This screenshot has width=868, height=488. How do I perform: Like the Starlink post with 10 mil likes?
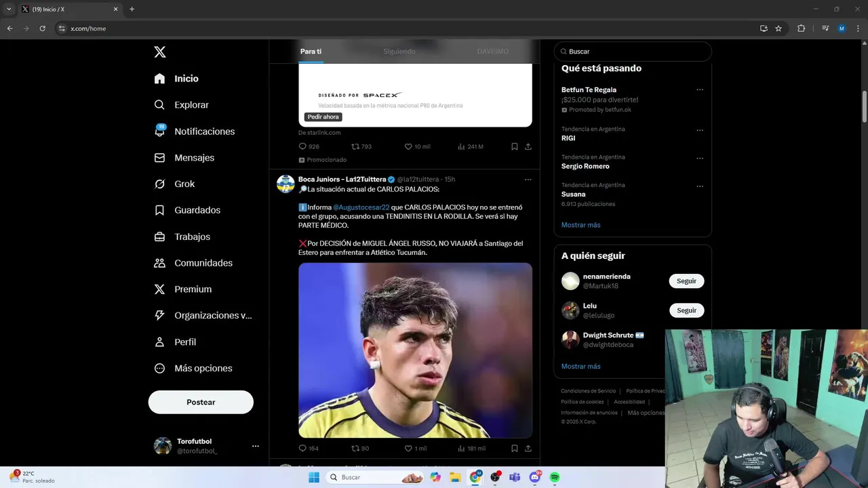pos(417,146)
